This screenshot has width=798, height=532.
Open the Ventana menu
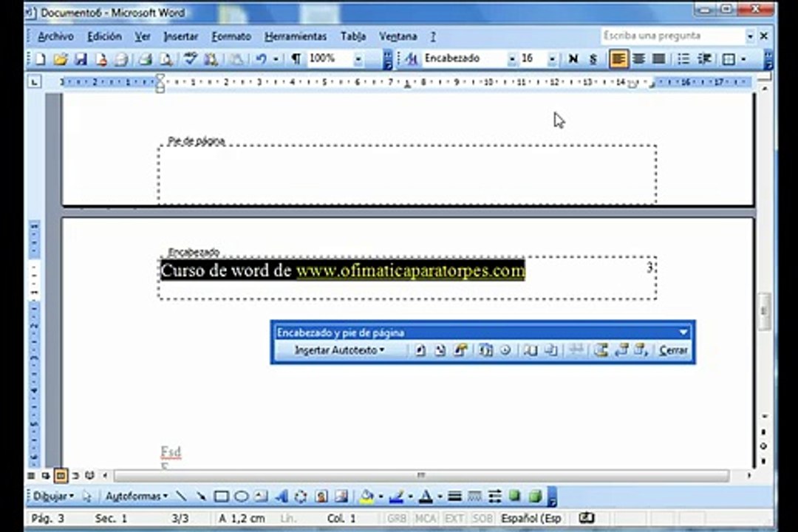(x=398, y=36)
